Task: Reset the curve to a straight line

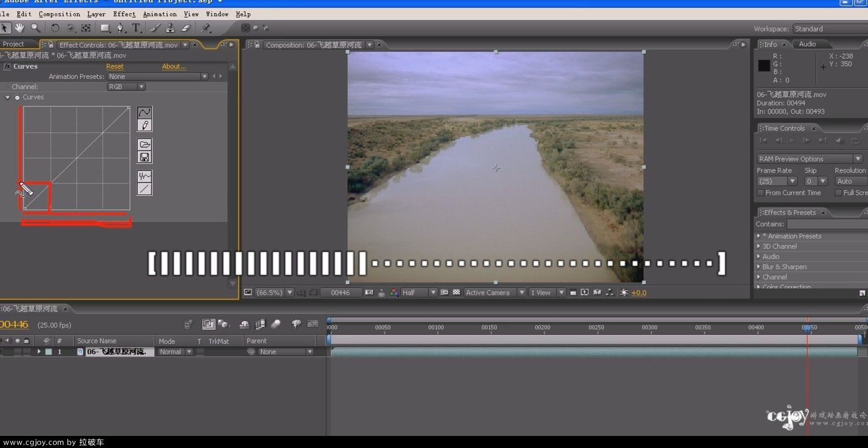Action: point(145,189)
